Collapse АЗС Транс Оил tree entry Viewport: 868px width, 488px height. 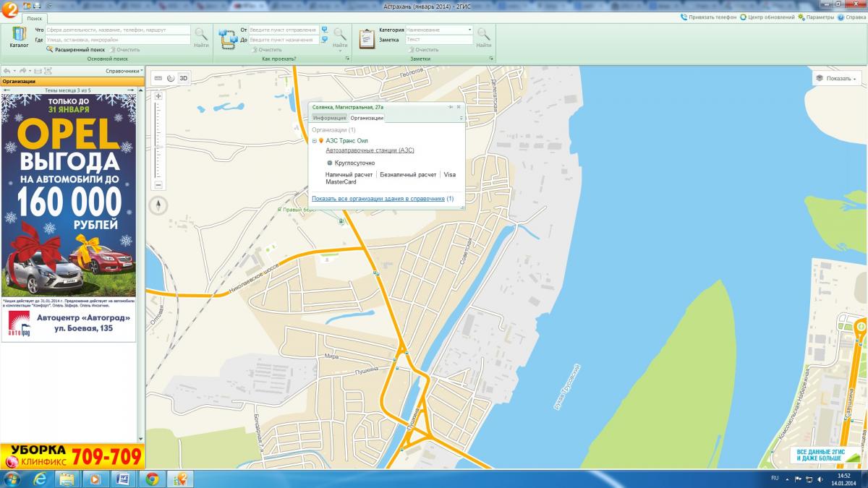(314, 140)
